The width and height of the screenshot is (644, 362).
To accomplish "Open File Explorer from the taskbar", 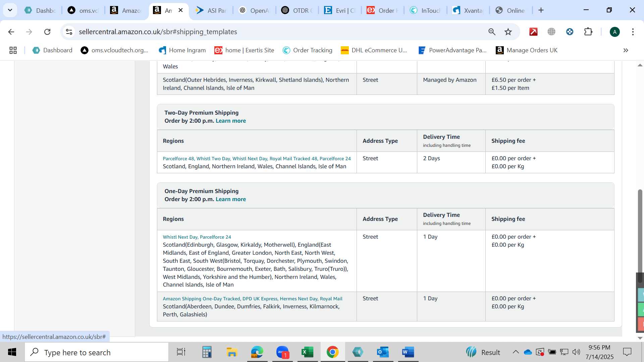I will pos(232,352).
